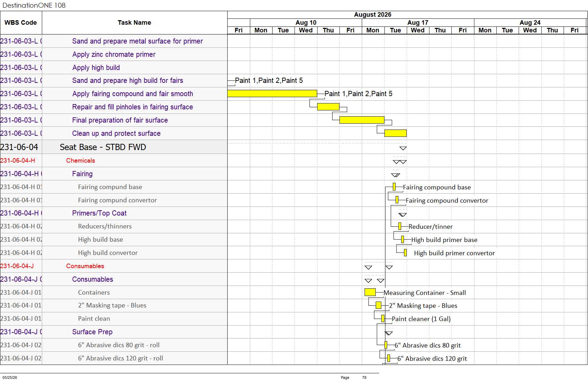Click the "6" Abrasive dics 120 grit" chart label
This screenshot has height=382, width=588.
coord(432,359)
